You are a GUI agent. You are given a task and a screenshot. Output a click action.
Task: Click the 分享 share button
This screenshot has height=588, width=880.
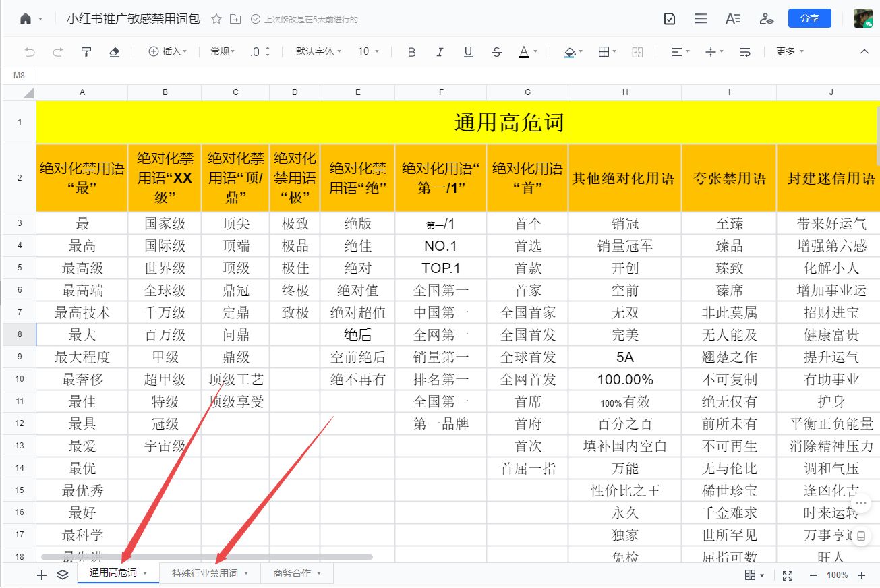coord(809,19)
